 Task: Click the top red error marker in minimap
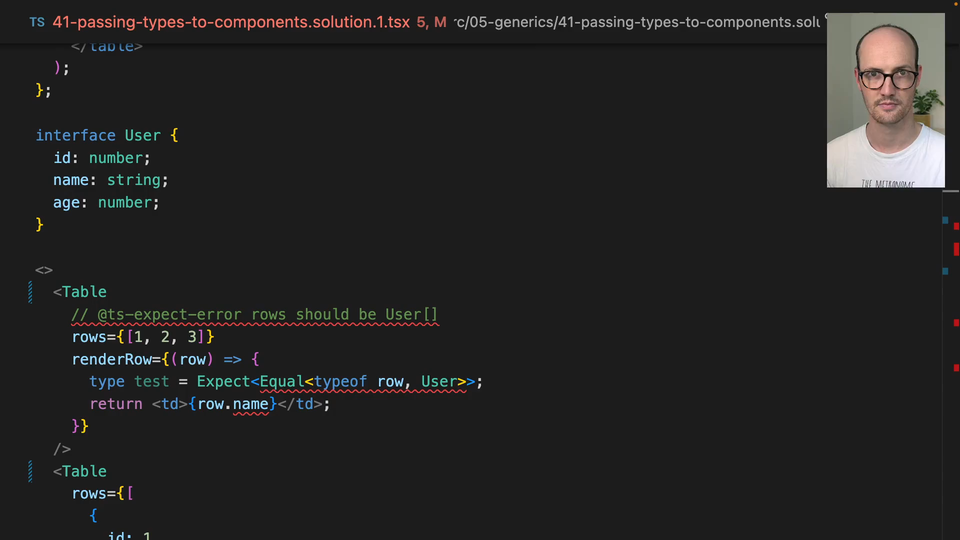(956, 227)
